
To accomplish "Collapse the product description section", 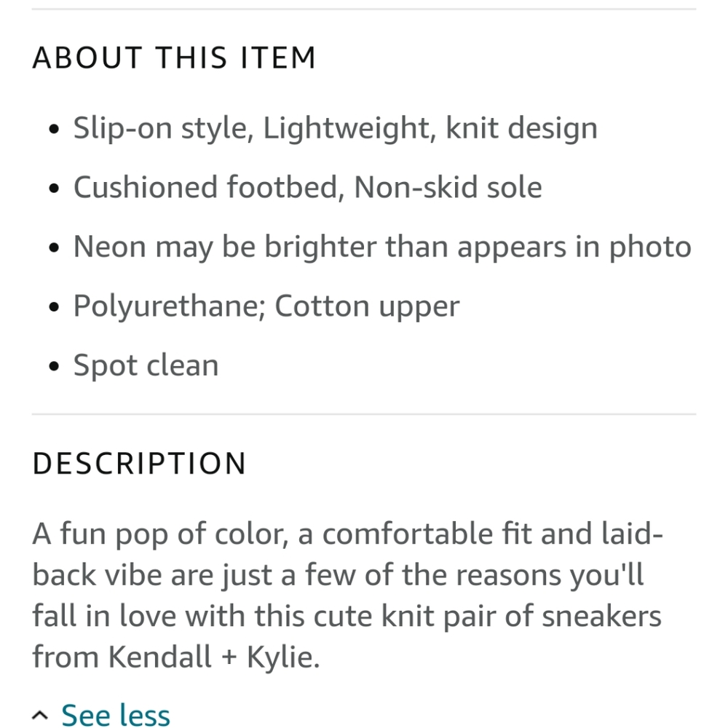I will [116, 715].
